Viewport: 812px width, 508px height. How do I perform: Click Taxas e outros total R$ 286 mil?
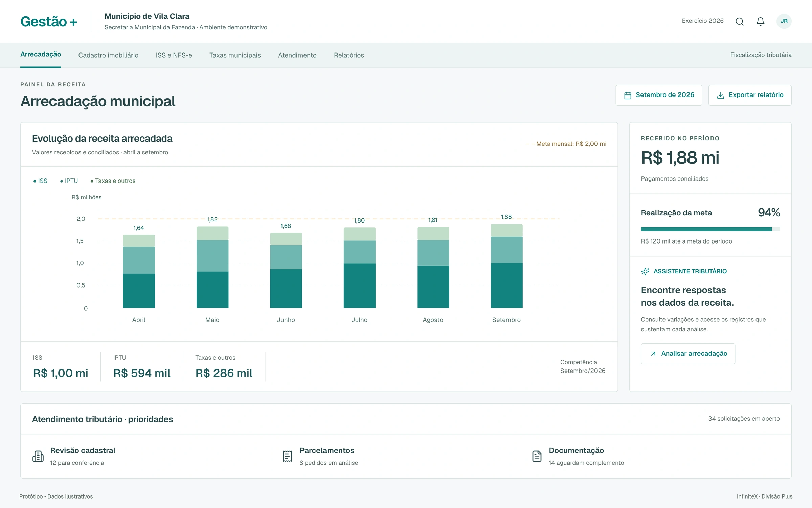pyautogui.click(x=224, y=373)
